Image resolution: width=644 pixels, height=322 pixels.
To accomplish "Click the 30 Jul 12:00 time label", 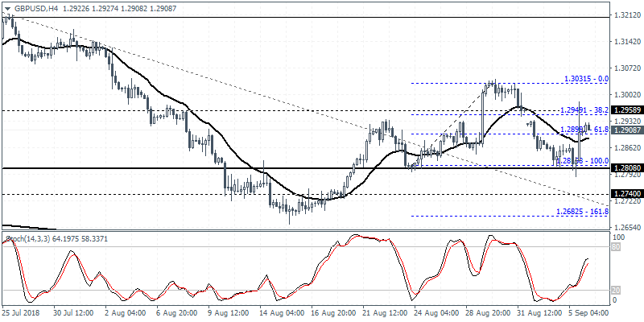I will point(74,313).
